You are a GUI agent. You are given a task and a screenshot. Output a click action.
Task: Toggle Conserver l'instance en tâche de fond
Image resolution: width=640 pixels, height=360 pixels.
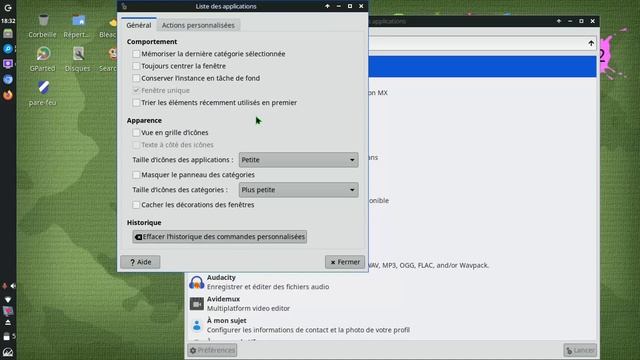136,78
